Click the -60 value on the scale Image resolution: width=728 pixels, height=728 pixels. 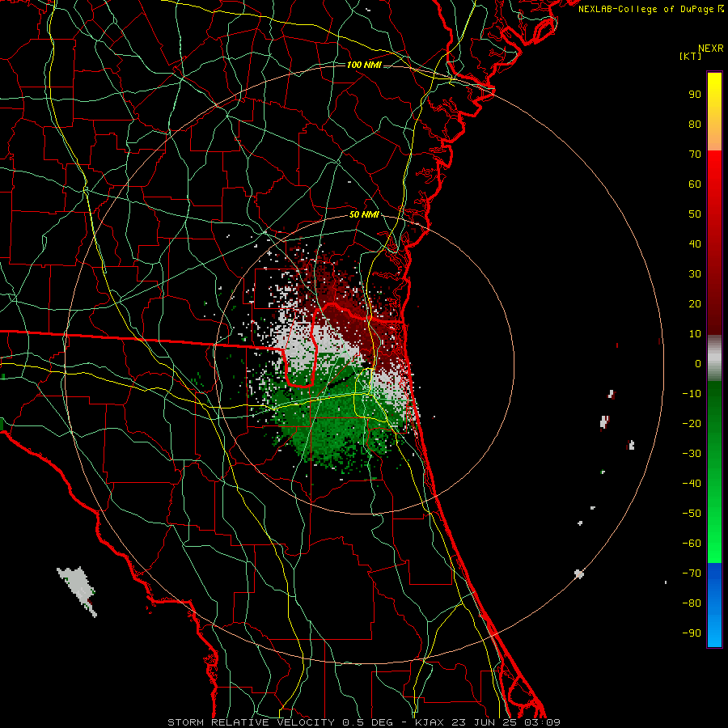click(692, 544)
